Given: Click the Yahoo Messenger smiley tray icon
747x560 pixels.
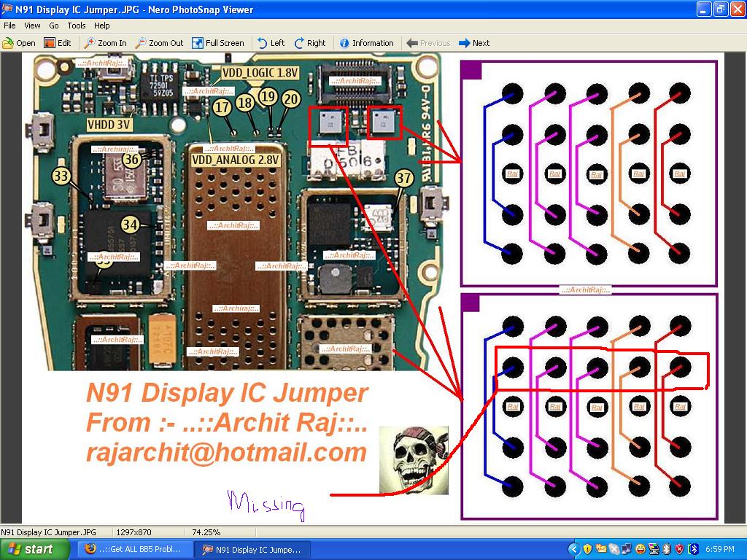Looking at the screenshot, I should tap(640, 550).
